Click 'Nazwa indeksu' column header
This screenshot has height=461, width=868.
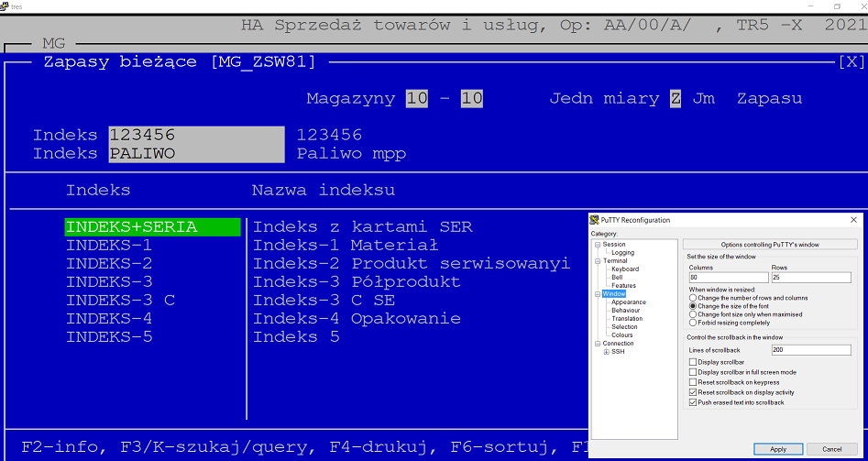tap(324, 191)
